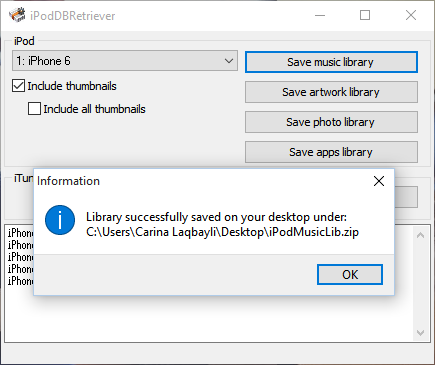Close the Information dialog with X
Screen dimensions: 435x365
point(379,181)
